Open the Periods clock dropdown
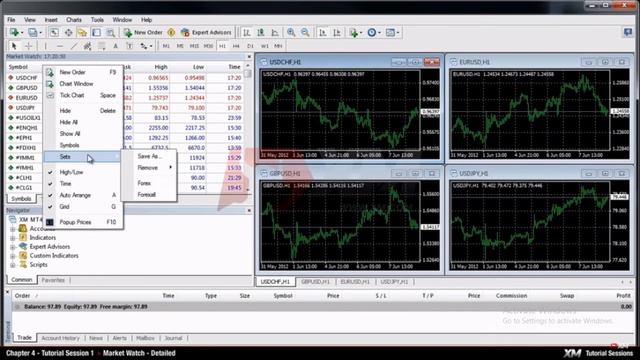640x360 pixels. point(374,32)
